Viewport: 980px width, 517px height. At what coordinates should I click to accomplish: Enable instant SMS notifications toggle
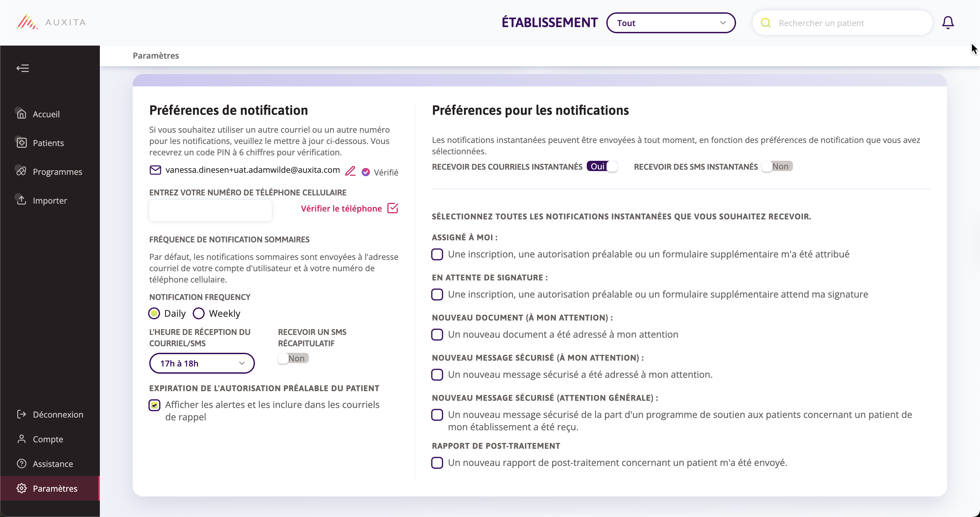pyautogui.click(x=777, y=167)
